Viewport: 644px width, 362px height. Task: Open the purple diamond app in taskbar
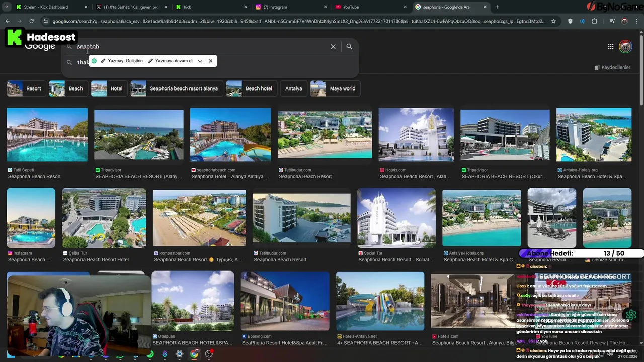click(165, 354)
